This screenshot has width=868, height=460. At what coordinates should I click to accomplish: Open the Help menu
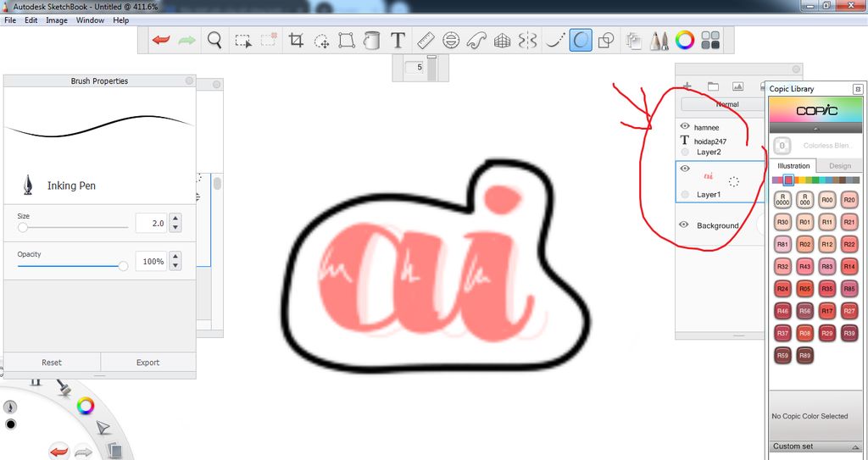120,20
